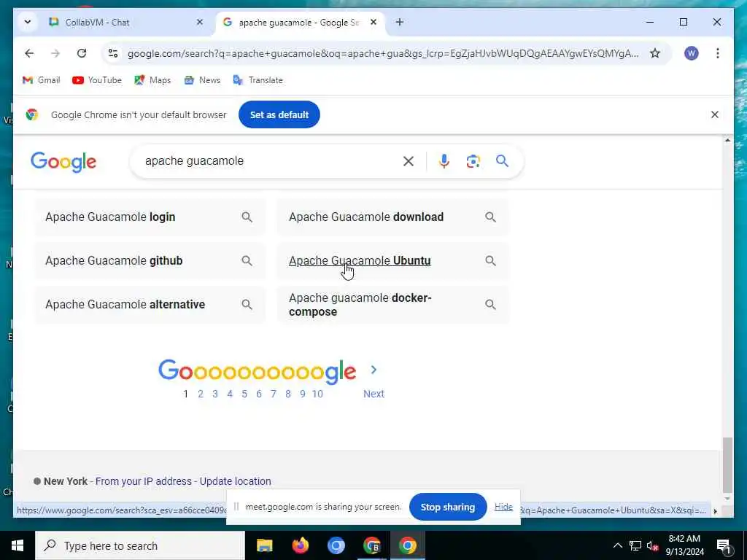The width and height of the screenshot is (747, 560).
Task: Open Google Lens image search icon
Action: pos(473,161)
